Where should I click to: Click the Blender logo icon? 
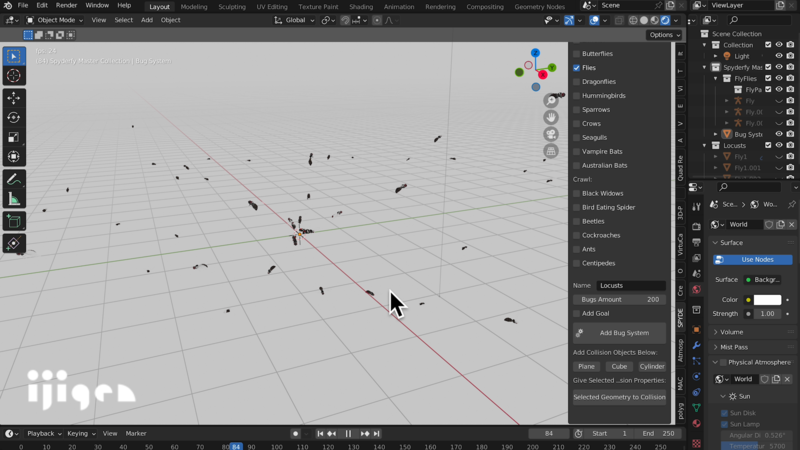pyautogui.click(x=7, y=6)
